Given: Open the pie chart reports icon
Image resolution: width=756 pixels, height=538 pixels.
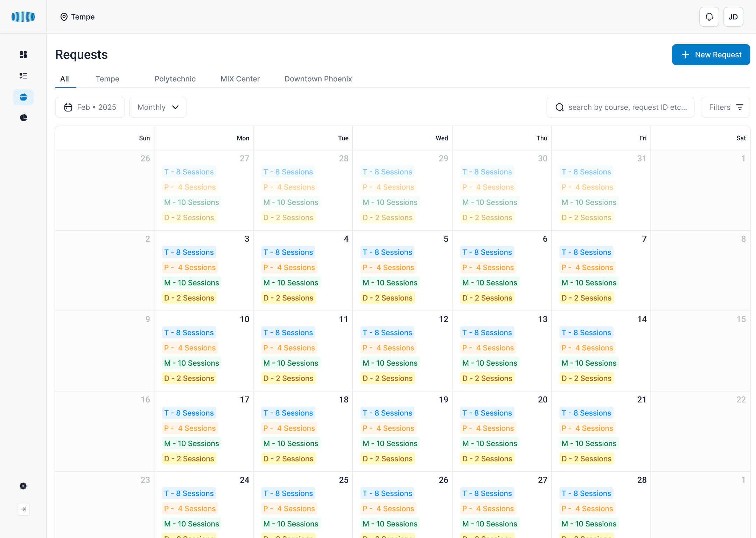Looking at the screenshot, I should [x=23, y=118].
